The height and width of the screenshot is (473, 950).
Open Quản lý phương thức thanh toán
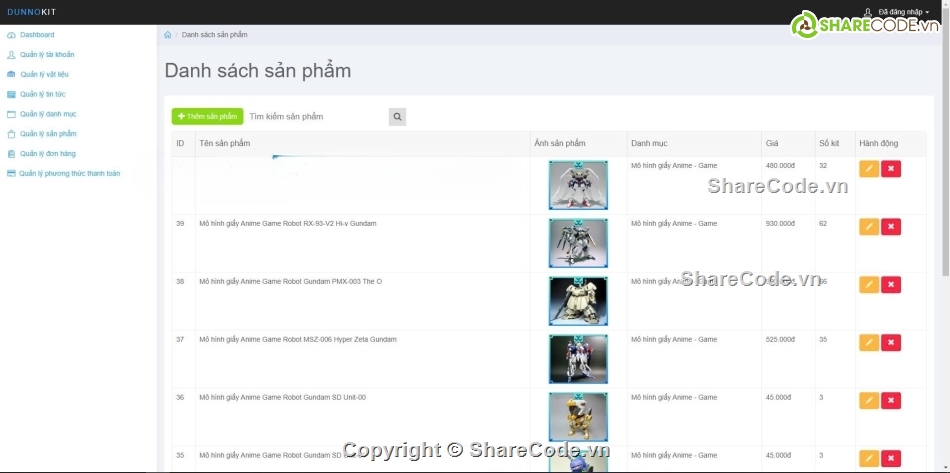(70, 173)
